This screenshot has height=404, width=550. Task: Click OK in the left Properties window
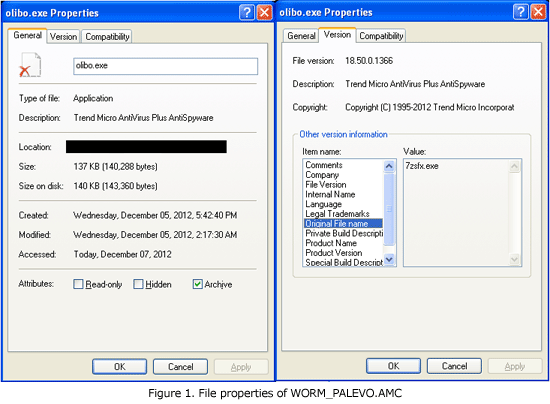120,366
